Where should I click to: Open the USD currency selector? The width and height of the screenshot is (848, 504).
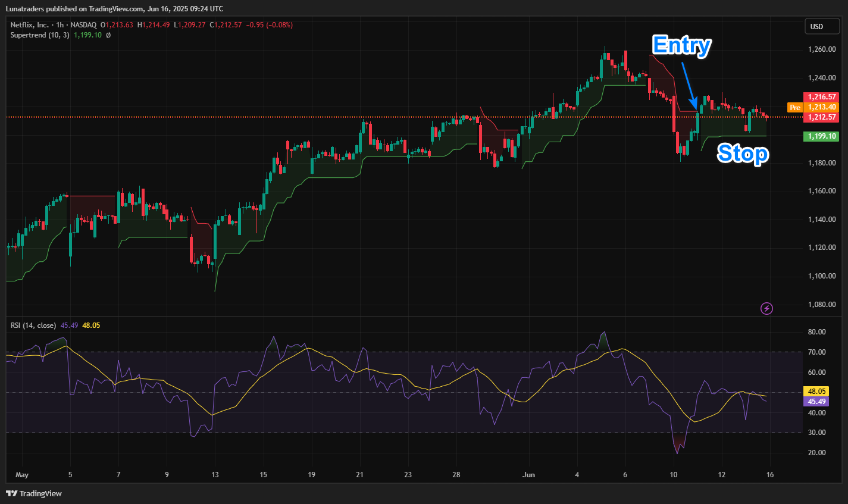(x=822, y=26)
